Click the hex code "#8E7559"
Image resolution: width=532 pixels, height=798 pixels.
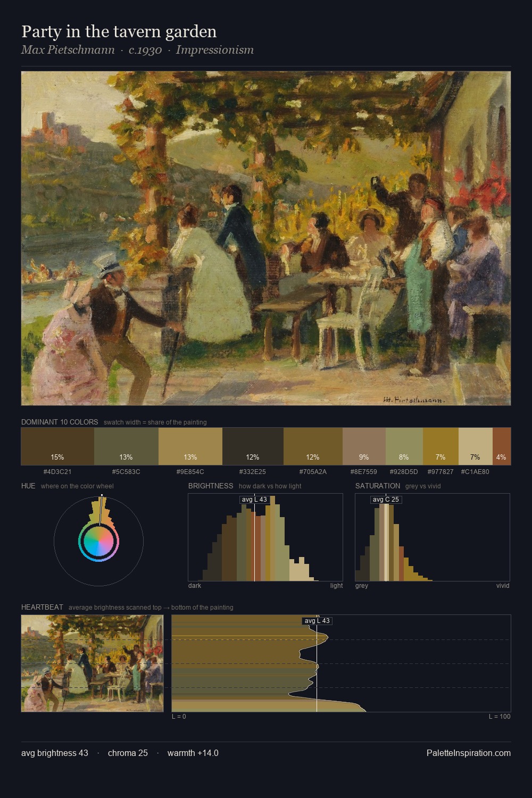click(x=364, y=472)
